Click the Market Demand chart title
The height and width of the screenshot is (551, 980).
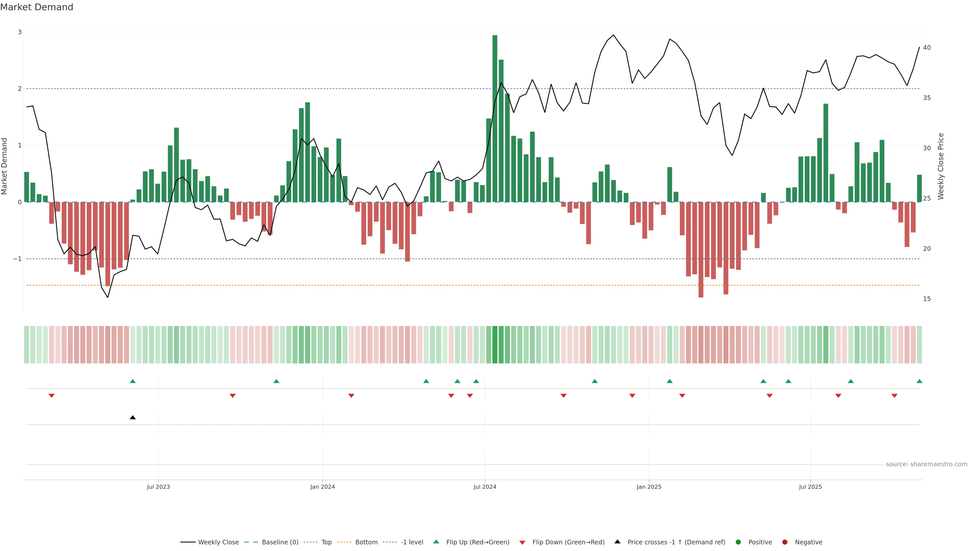(36, 7)
